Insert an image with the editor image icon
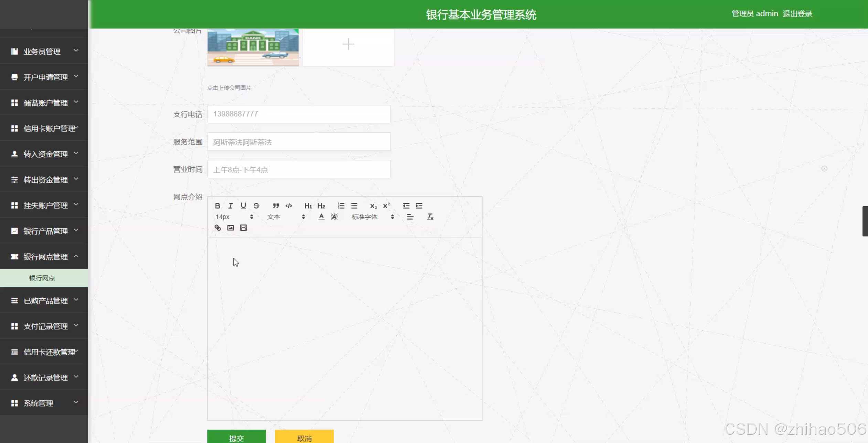The height and width of the screenshot is (443, 868). point(231,228)
